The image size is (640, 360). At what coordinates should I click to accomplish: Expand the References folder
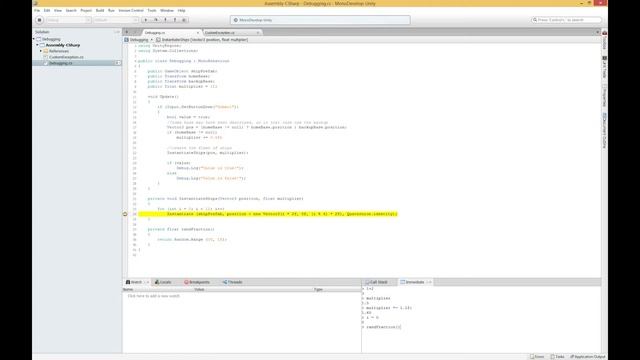tap(41, 51)
